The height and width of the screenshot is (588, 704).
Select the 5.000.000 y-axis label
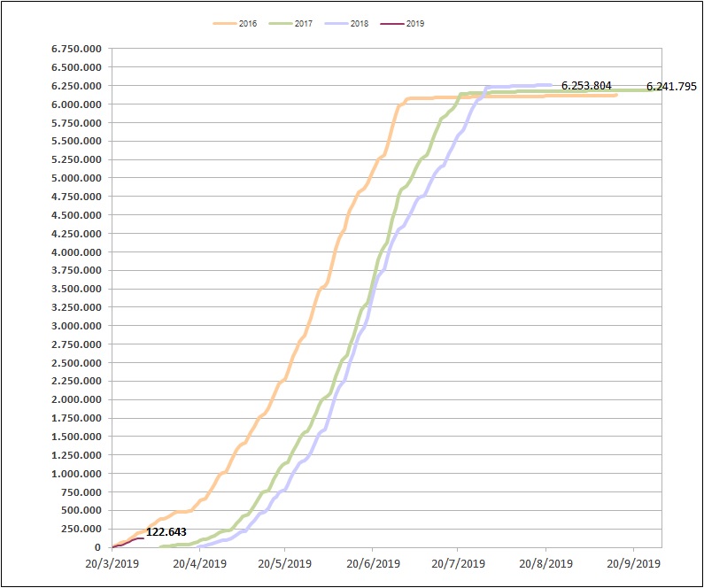point(76,178)
